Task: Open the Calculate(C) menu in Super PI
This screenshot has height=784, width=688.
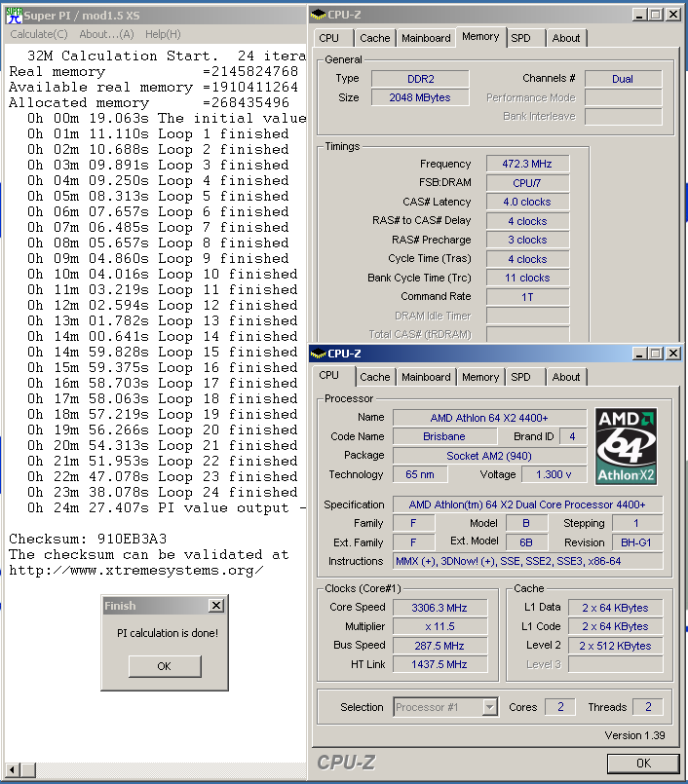Action: click(x=39, y=34)
